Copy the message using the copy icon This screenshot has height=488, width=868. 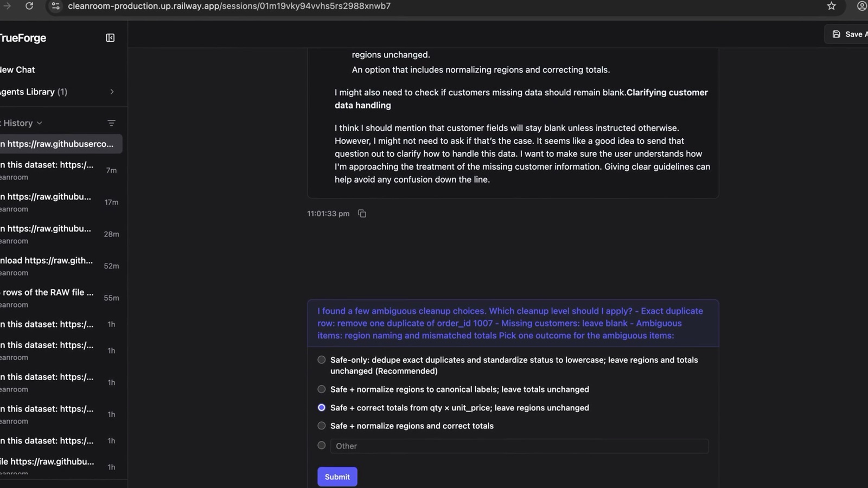362,214
